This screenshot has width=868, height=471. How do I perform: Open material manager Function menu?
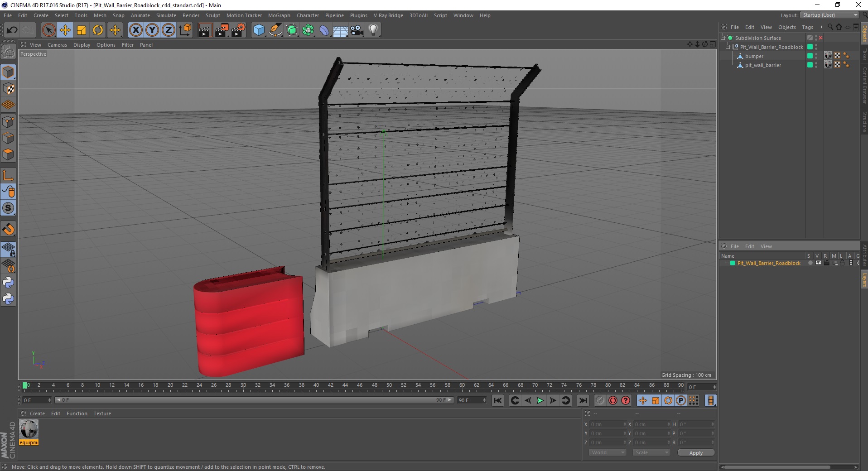pos(77,413)
